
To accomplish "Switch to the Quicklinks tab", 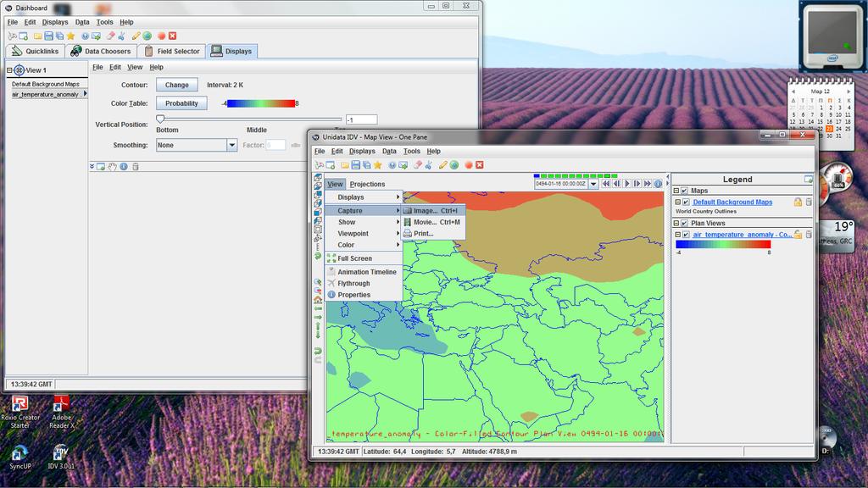I will click(36, 51).
